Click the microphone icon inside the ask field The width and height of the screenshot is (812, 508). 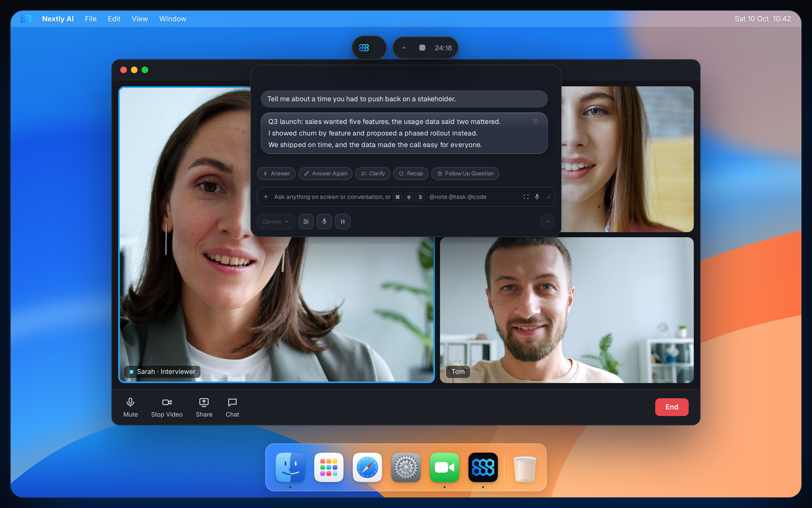point(537,197)
